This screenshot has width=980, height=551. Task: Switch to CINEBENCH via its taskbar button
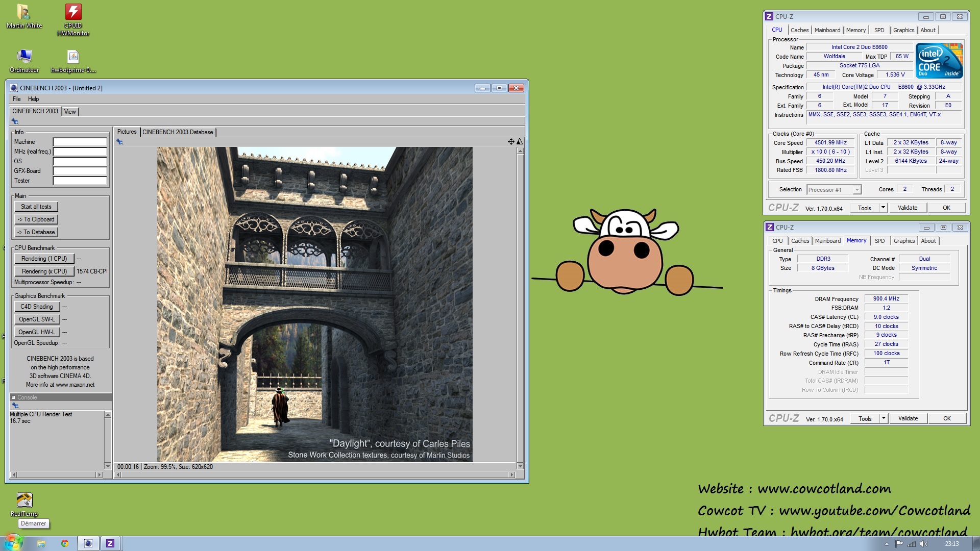88,543
